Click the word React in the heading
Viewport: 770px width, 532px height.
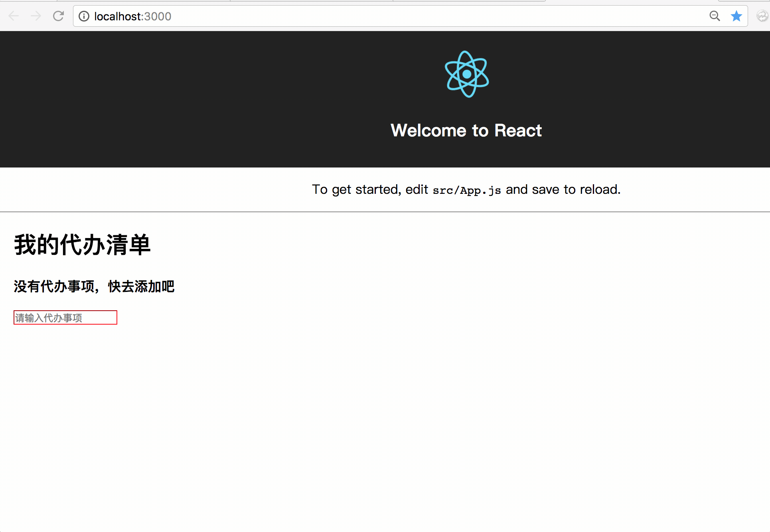click(x=518, y=130)
